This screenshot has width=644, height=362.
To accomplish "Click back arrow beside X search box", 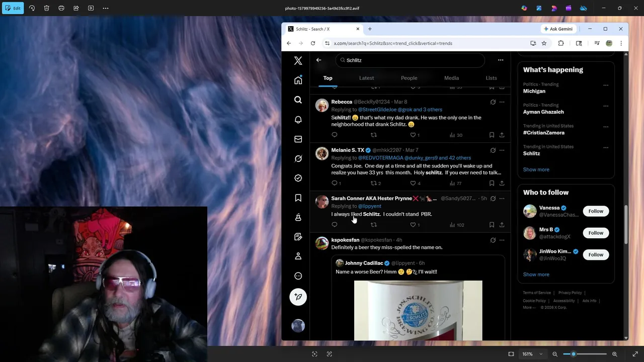I will 318,60.
